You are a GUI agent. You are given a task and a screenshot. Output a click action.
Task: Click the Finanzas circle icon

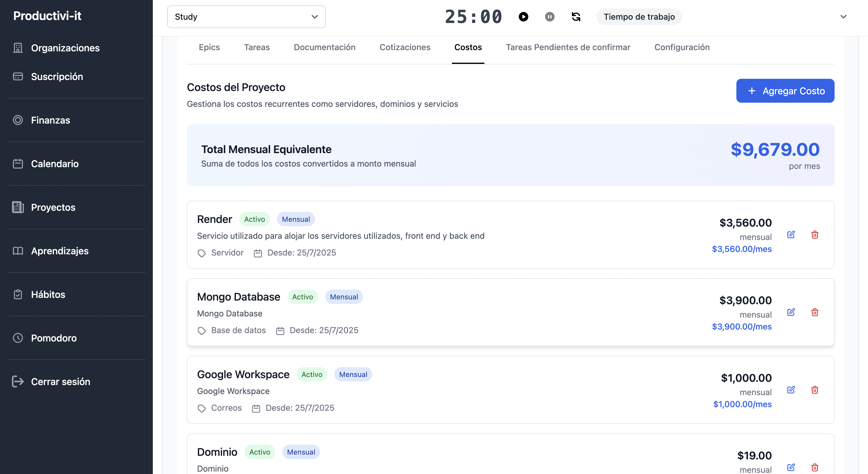tap(18, 120)
